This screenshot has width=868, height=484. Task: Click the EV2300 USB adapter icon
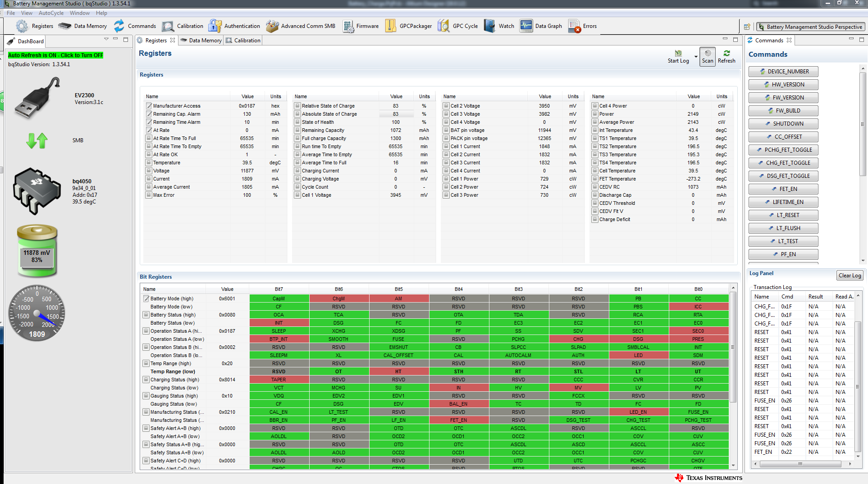37,98
